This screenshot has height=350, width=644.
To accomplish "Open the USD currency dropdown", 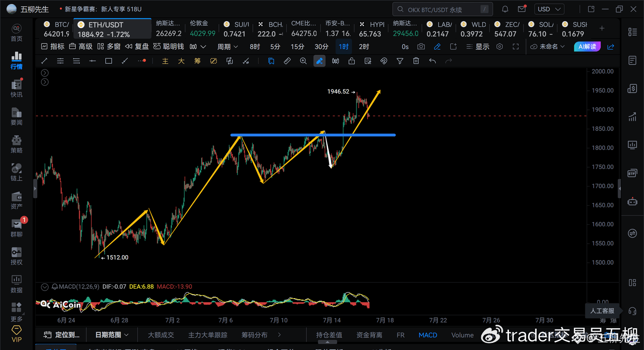I will (549, 9).
